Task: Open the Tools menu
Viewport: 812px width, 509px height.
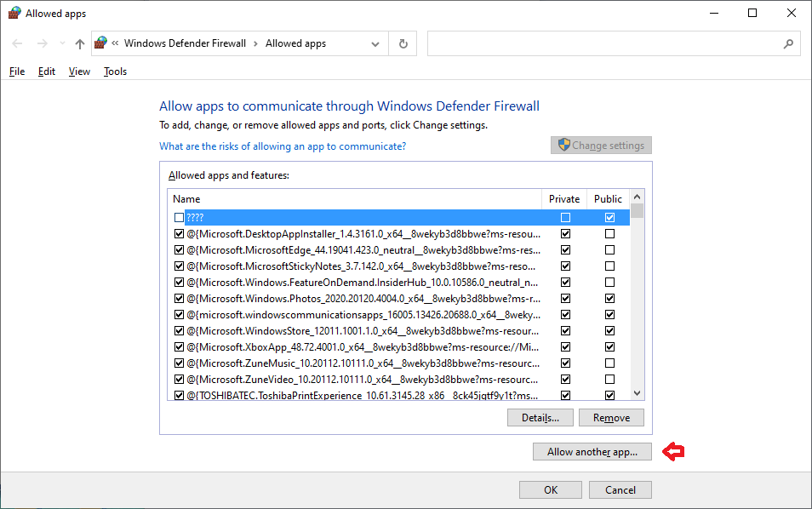Action: [115, 71]
